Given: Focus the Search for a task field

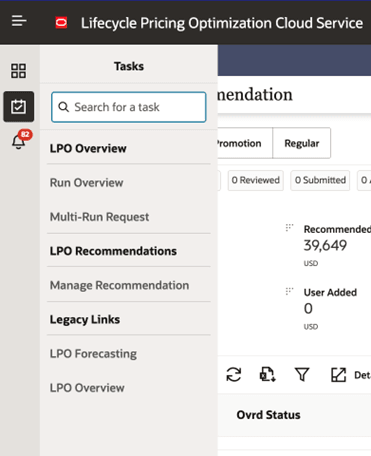Looking at the screenshot, I should [x=129, y=107].
